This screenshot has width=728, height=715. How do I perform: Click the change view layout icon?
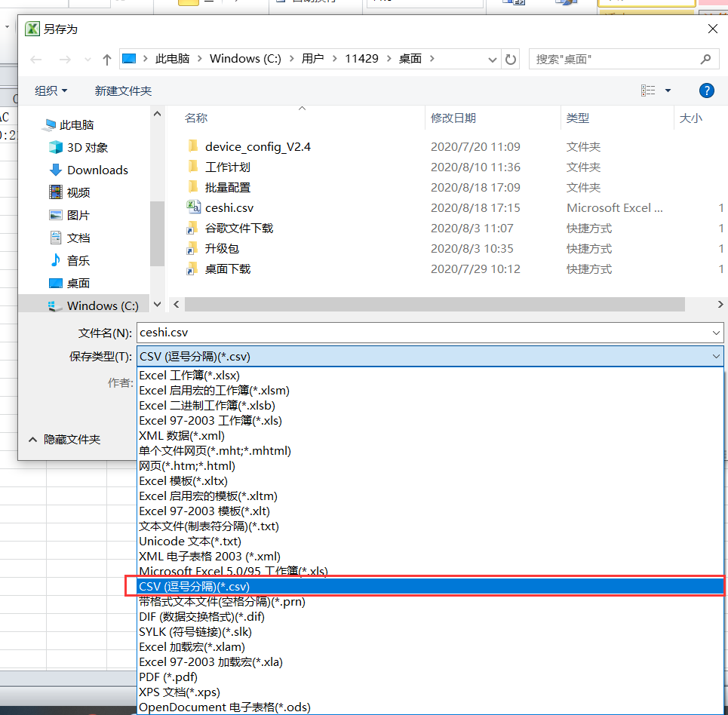click(x=648, y=91)
